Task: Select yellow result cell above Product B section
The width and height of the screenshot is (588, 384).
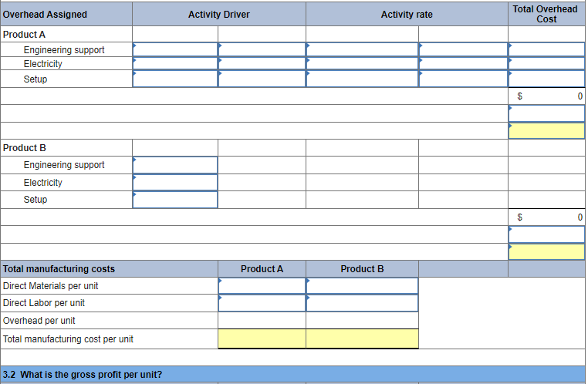Action: click(547, 131)
